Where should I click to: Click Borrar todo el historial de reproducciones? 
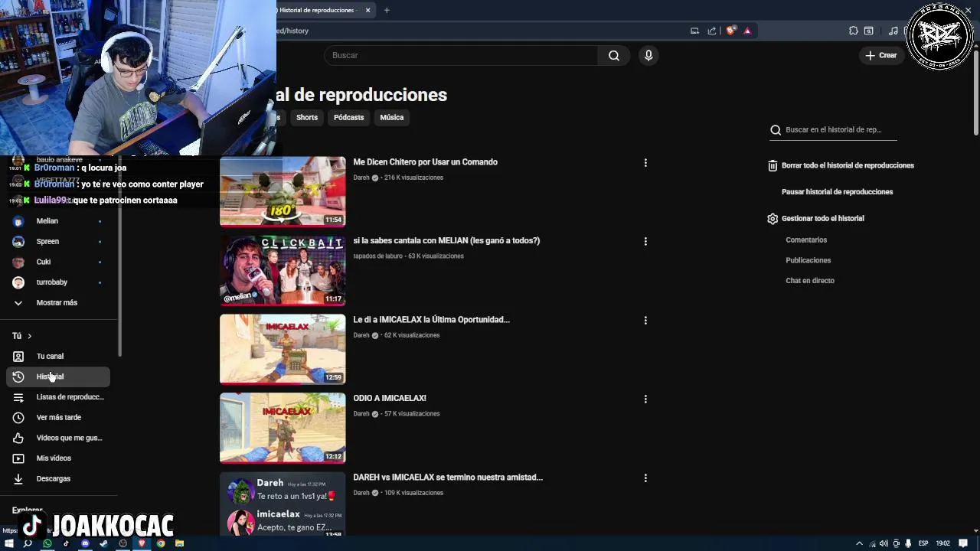pos(848,165)
